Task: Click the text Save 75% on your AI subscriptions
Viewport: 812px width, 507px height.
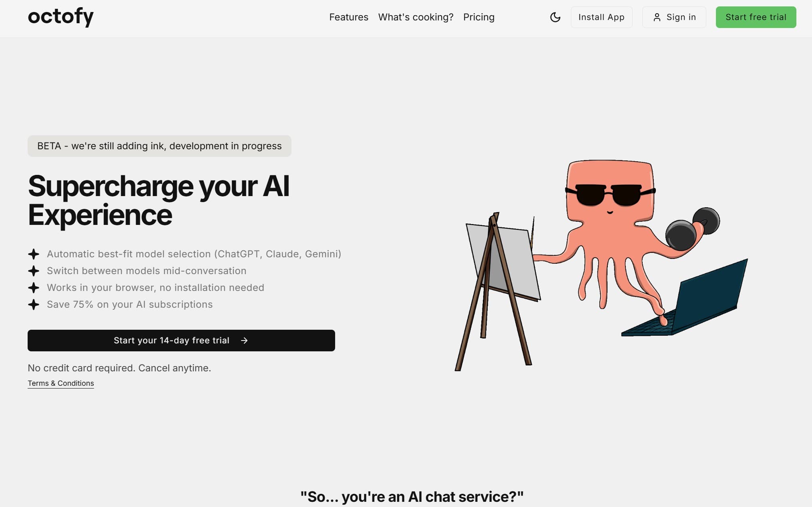Action: pyautogui.click(x=130, y=305)
